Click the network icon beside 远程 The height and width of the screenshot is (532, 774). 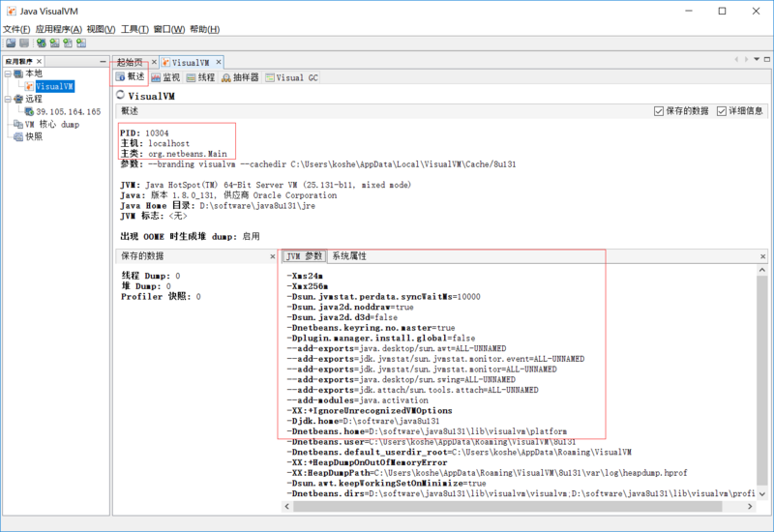coord(18,100)
